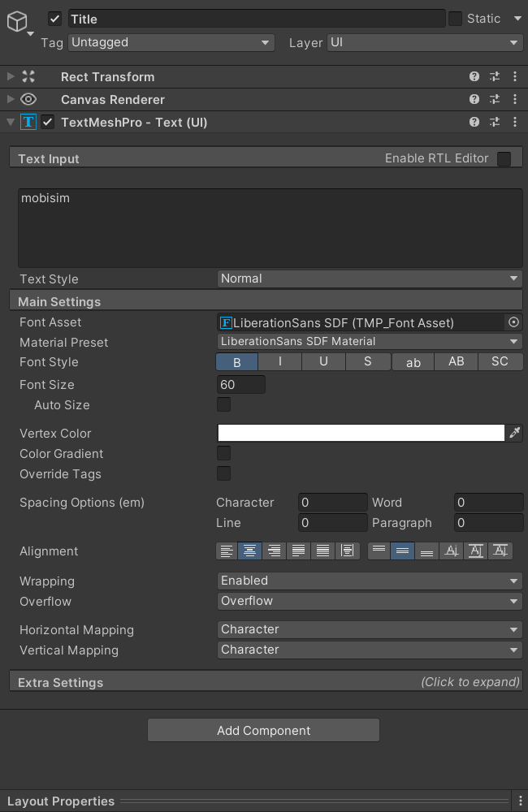Open Layout Properties three-dot menu
The image size is (528, 812).
click(x=520, y=801)
